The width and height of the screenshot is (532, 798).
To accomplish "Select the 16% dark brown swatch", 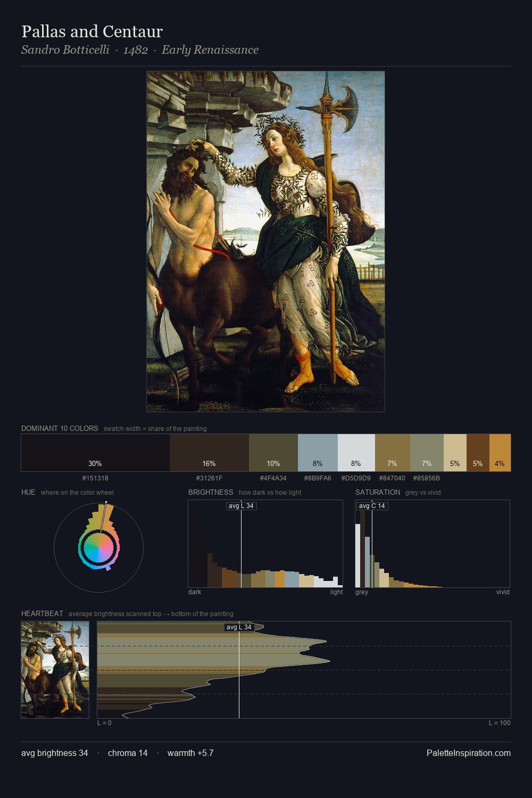I will pyautogui.click(x=209, y=453).
